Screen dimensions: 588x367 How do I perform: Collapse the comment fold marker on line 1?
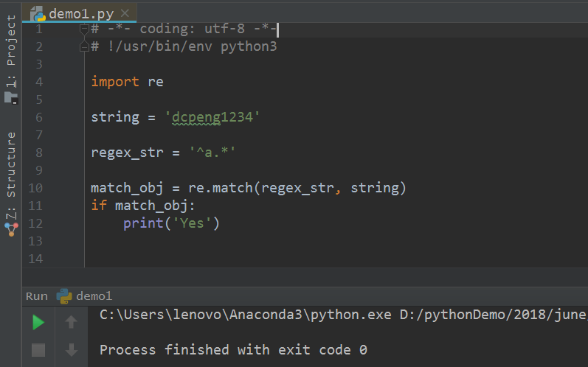click(x=84, y=29)
